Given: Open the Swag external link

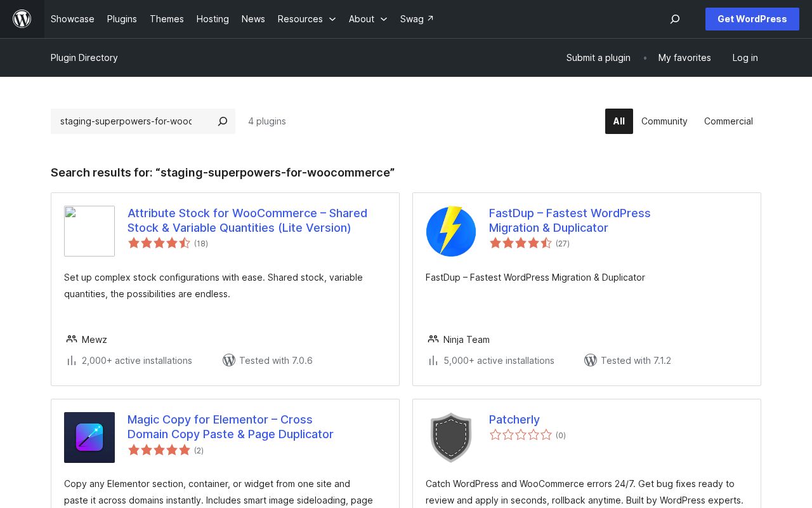Looking at the screenshot, I should (x=417, y=19).
